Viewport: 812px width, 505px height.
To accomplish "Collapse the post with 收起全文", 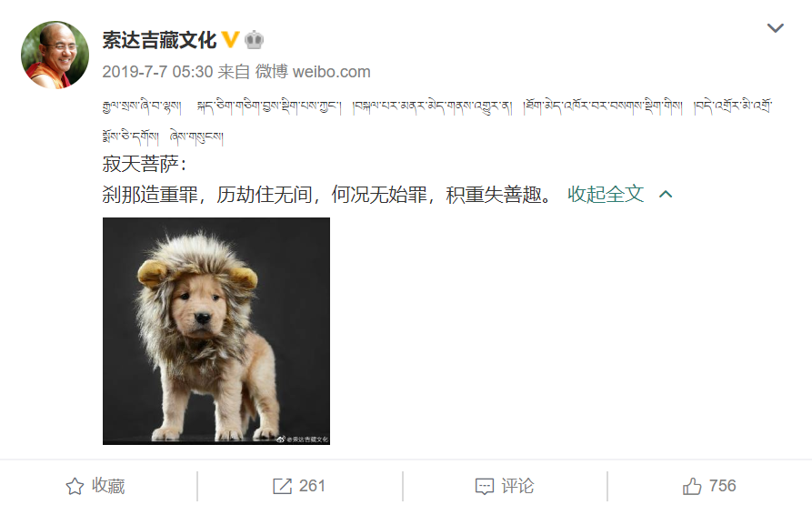I will [x=606, y=194].
